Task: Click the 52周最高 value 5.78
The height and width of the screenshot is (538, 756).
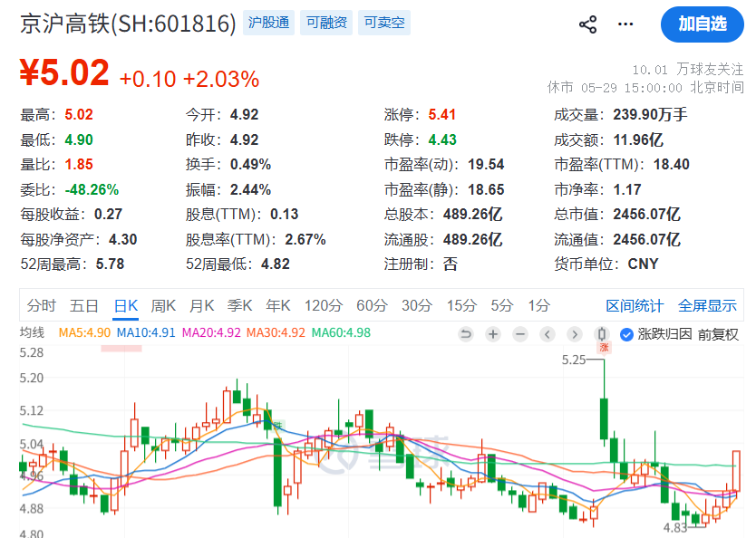Action: click(110, 264)
